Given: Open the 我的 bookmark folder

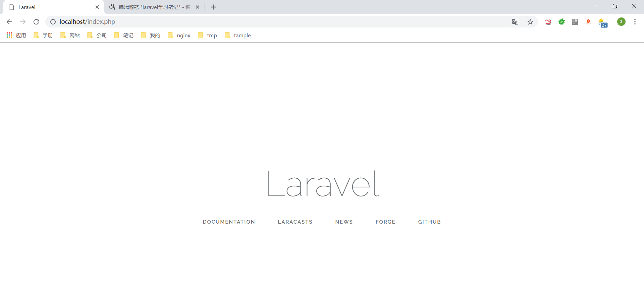Looking at the screenshot, I should tap(151, 35).
